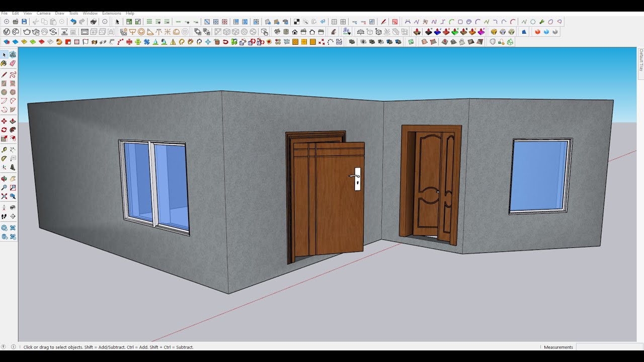Select the 3D Text tool
Screen dimensions: 644x362
click(x=13, y=167)
